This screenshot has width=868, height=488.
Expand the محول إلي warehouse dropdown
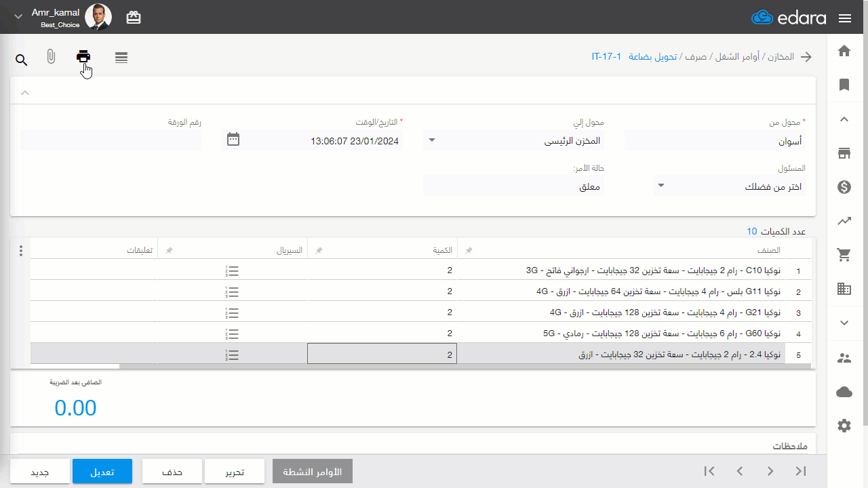432,141
